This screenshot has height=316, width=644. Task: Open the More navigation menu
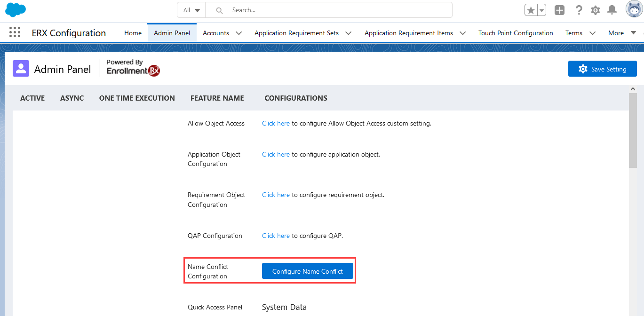621,33
